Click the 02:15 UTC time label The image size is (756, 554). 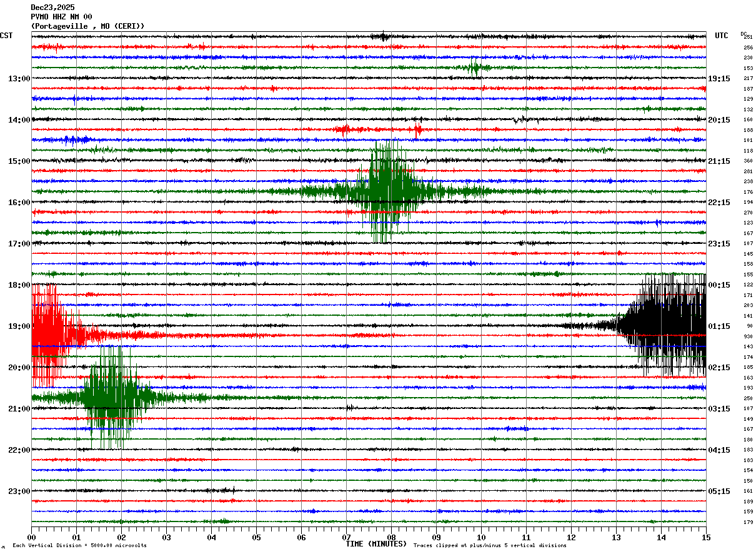click(719, 368)
